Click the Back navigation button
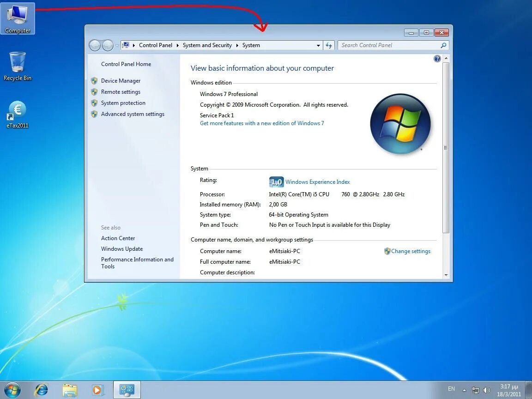The image size is (532, 399). (95, 45)
